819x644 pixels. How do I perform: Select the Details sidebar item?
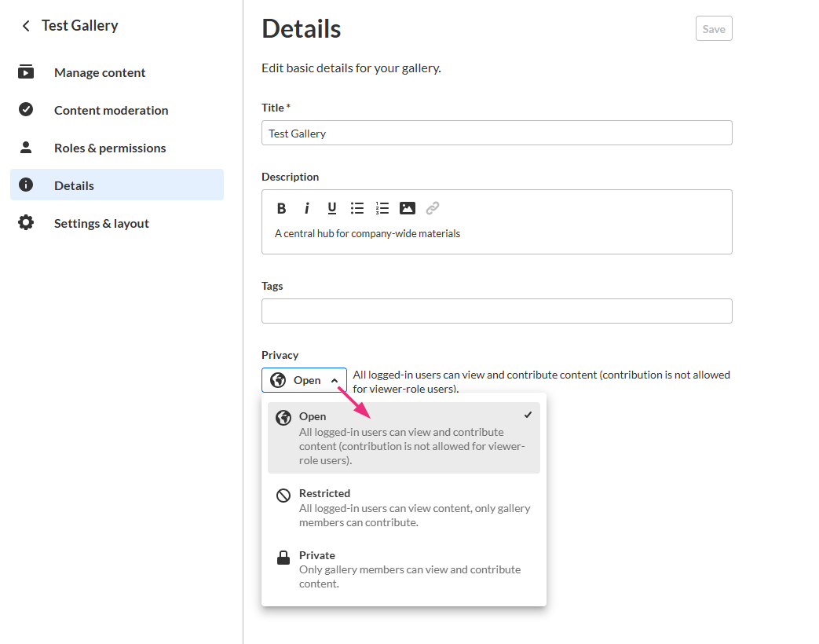(x=117, y=185)
